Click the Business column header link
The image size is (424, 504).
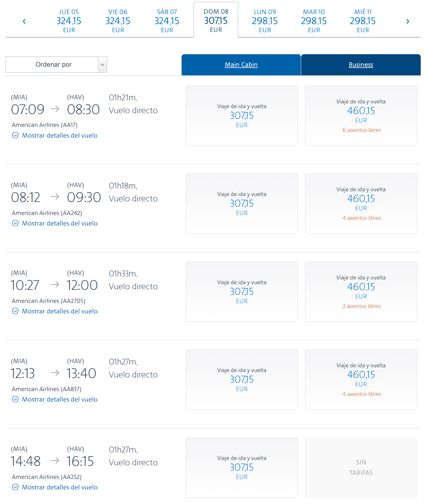361,65
